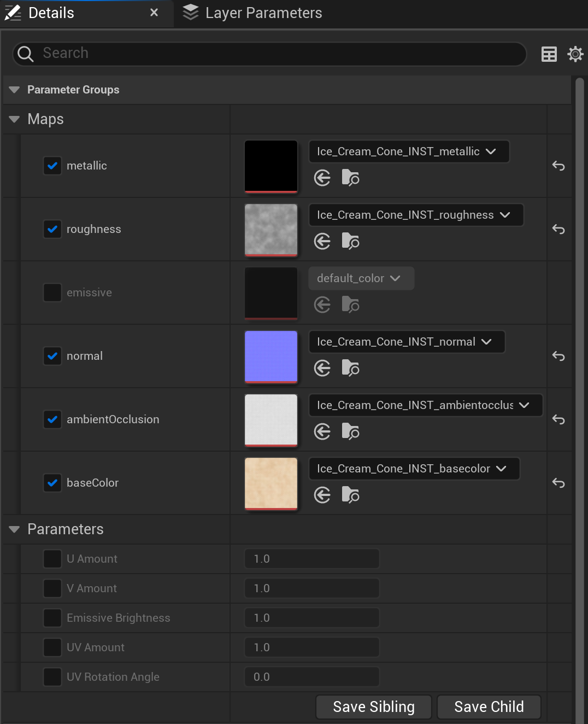Open the Details panel settings gear
Viewport: 588px width, 724px height.
(x=575, y=54)
